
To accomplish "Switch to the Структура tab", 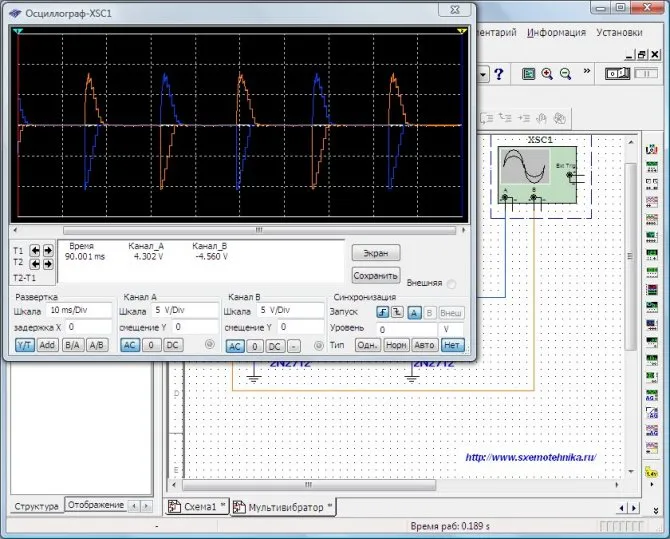I will click(36, 506).
